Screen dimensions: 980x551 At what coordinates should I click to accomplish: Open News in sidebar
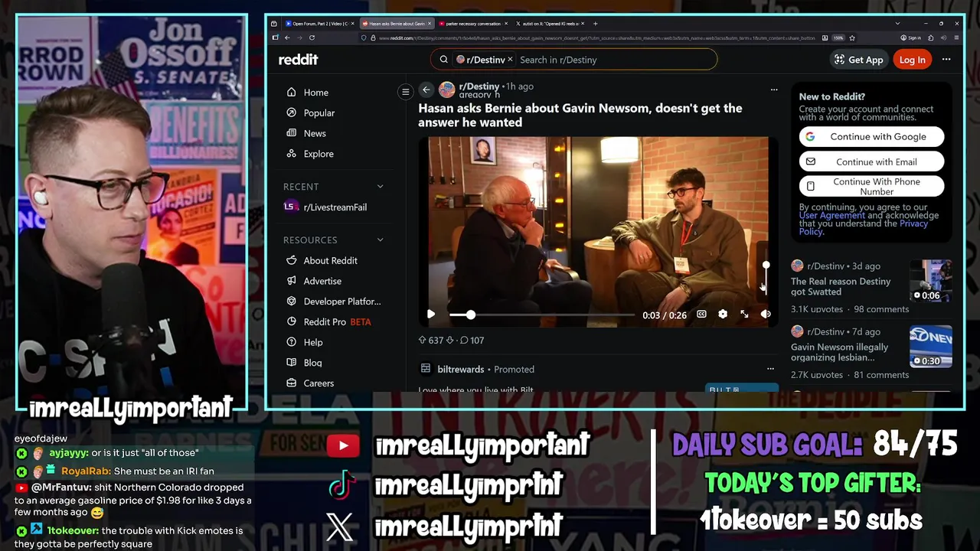pyautogui.click(x=315, y=133)
